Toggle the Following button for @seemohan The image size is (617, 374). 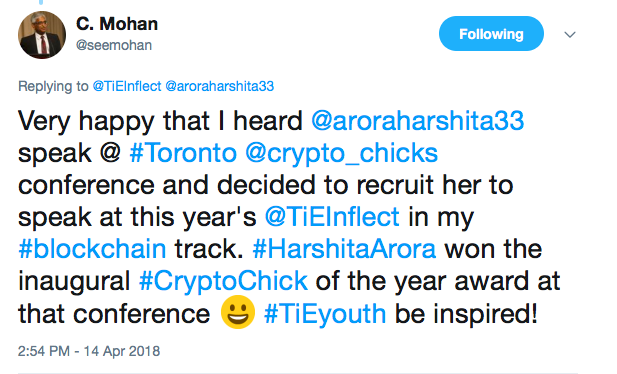491,34
